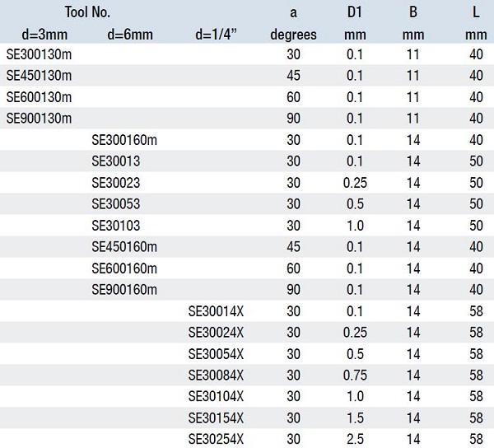Click the SE600130m tool number
Screen dimensions: 494x448
40,96
